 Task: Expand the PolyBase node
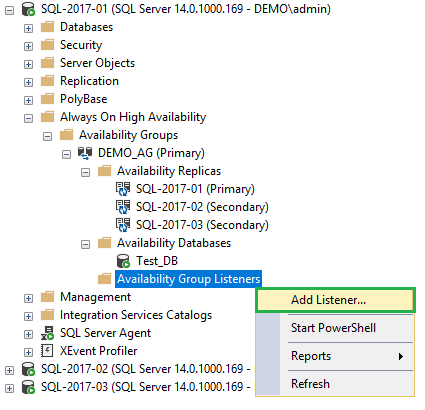pos(28,100)
